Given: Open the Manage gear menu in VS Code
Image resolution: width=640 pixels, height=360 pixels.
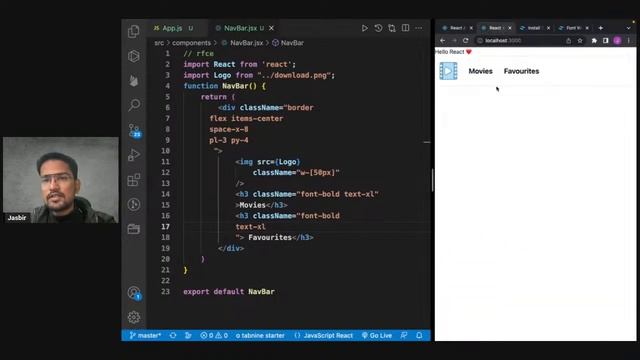Looking at the screenshot, I should 134,317.
